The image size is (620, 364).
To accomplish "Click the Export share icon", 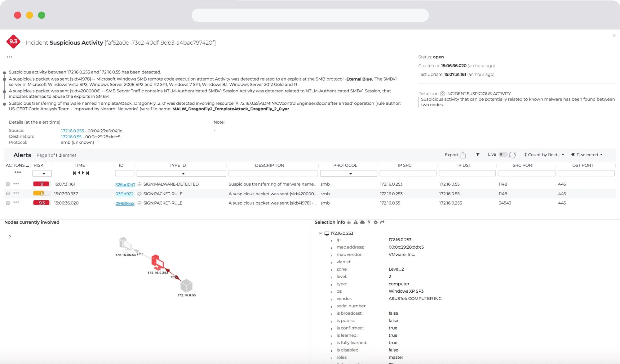I will (x=463, y=155).
